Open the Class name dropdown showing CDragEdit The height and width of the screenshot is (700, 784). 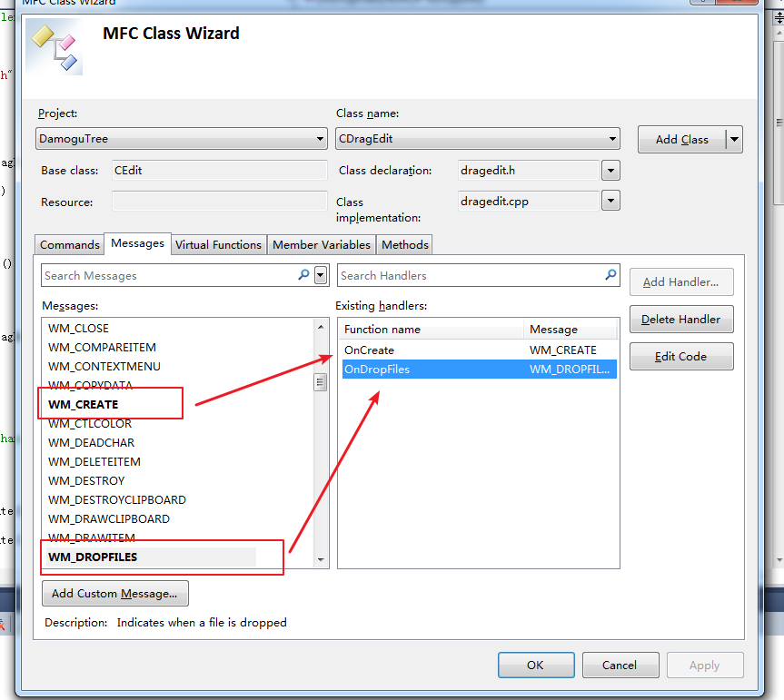pyautogui.click(x=613, y=140)
